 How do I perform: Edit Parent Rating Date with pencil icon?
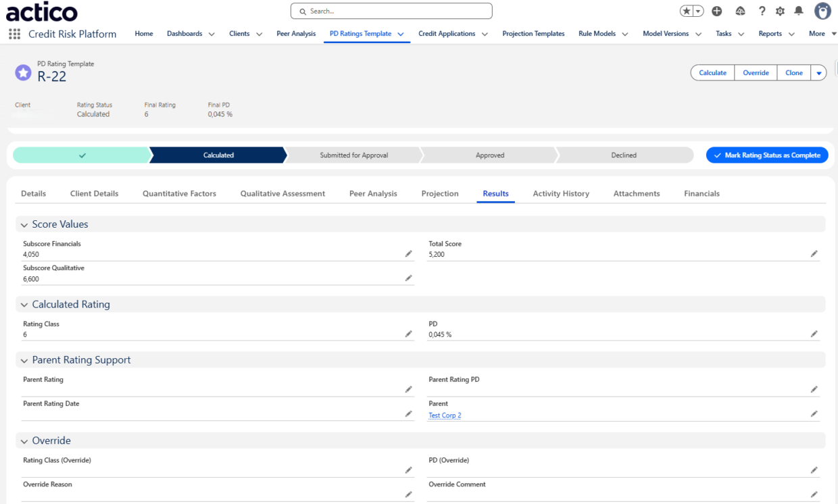408,413
